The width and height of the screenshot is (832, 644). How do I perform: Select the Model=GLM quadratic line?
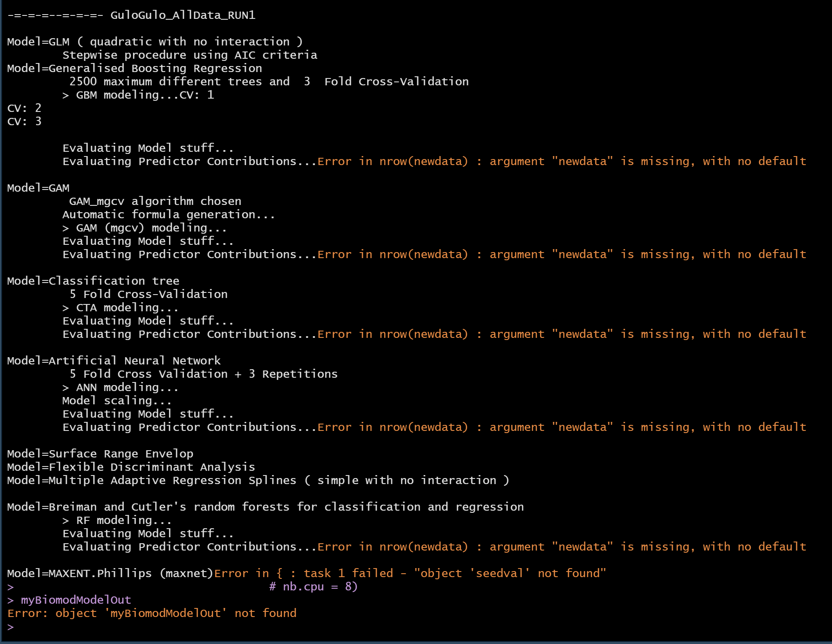[x=154, y=41]
